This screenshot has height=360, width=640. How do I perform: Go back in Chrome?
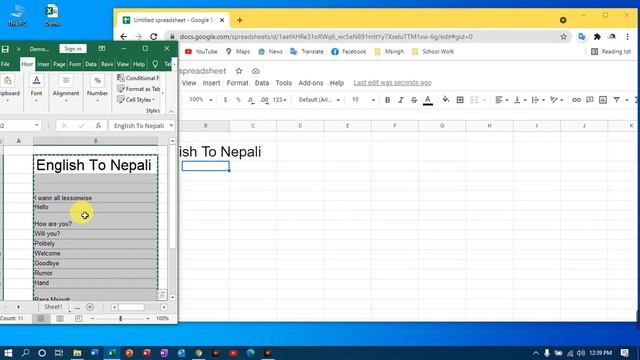[x=124, y=37]
